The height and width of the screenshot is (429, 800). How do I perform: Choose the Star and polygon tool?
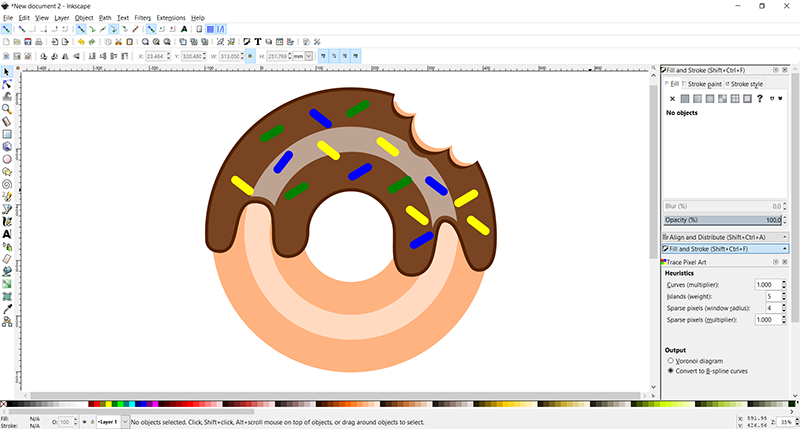7,171
